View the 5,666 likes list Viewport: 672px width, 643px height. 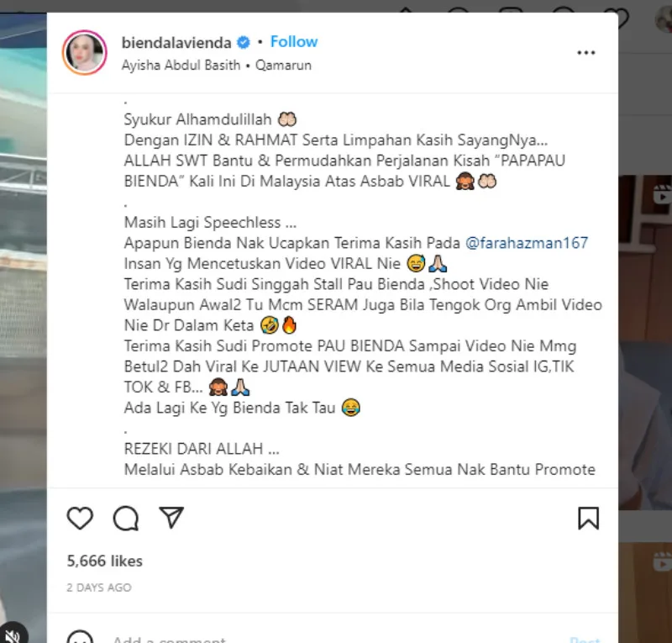[104, 561]
